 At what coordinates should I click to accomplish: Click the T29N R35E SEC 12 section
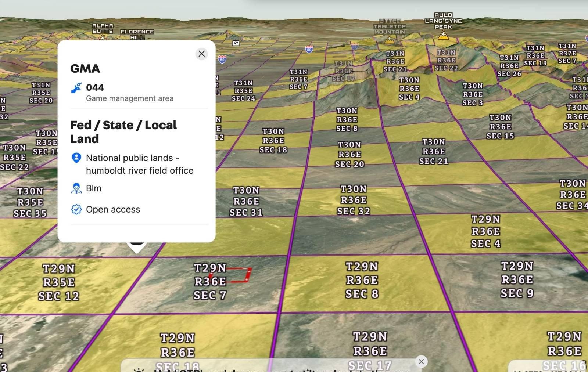point(59,282)
